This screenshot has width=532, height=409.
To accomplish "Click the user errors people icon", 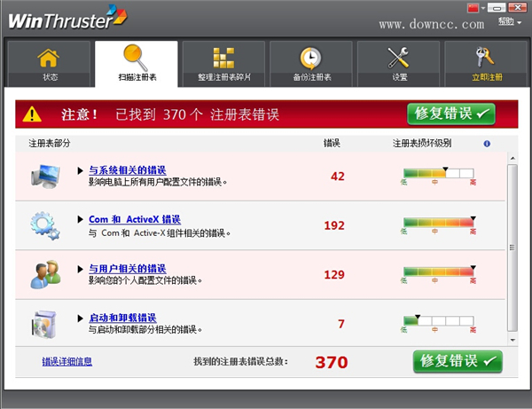I will [44, 274].
